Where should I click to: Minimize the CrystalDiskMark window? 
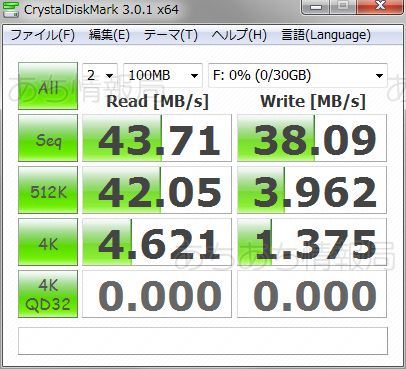(316, 7)
